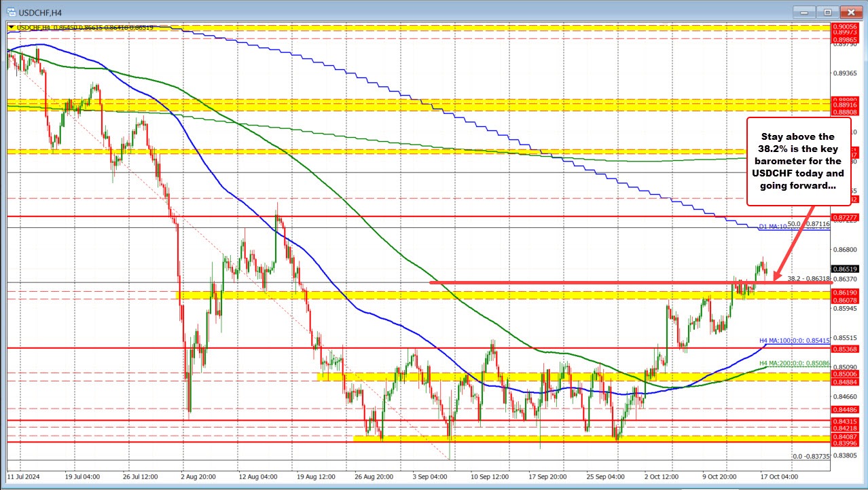868x490 pixels.
Task: Select the 'Stay above the 38.2%' annotation box
Action: [799, 161]
